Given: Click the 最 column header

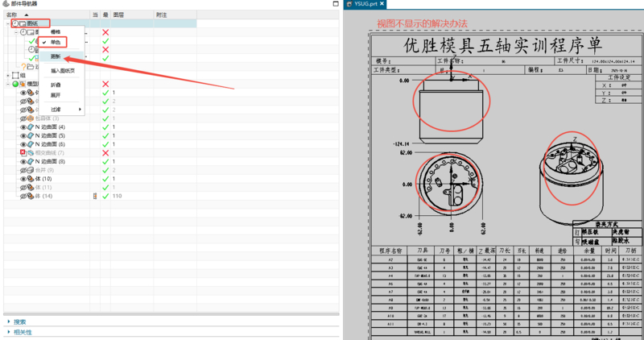Looking at the screenshot, I should [x=105, y=15].
